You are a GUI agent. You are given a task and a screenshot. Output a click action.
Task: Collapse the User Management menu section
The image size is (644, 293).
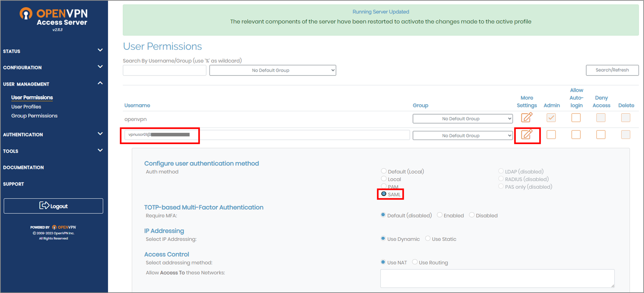pyautogui.click(x=53, y=84)
